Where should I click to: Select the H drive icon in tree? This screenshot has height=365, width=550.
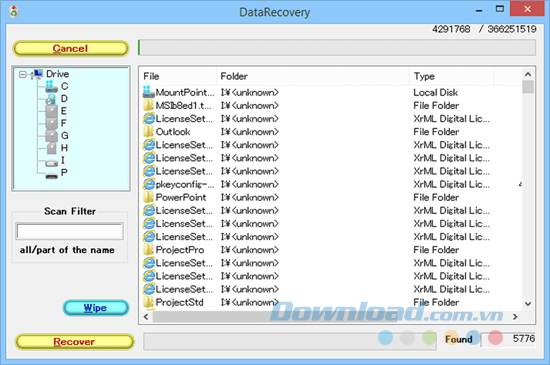tap(52, 148)
